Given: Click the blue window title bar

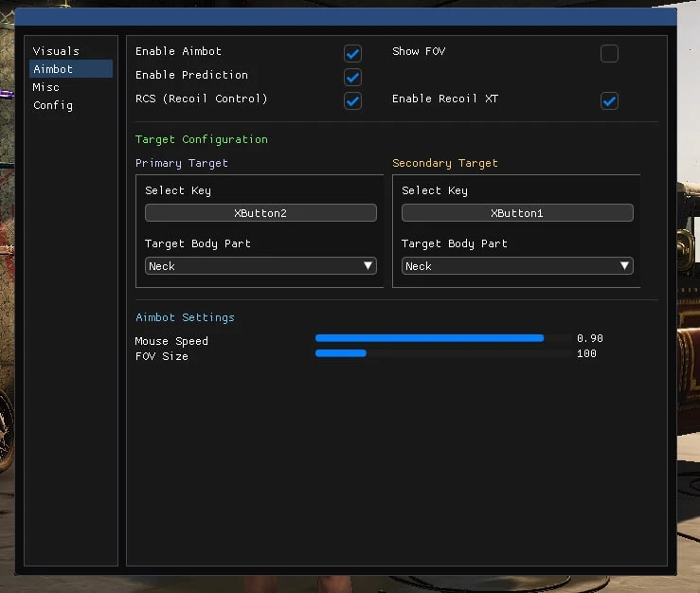Looking at the screenshot, I should 350,16.
